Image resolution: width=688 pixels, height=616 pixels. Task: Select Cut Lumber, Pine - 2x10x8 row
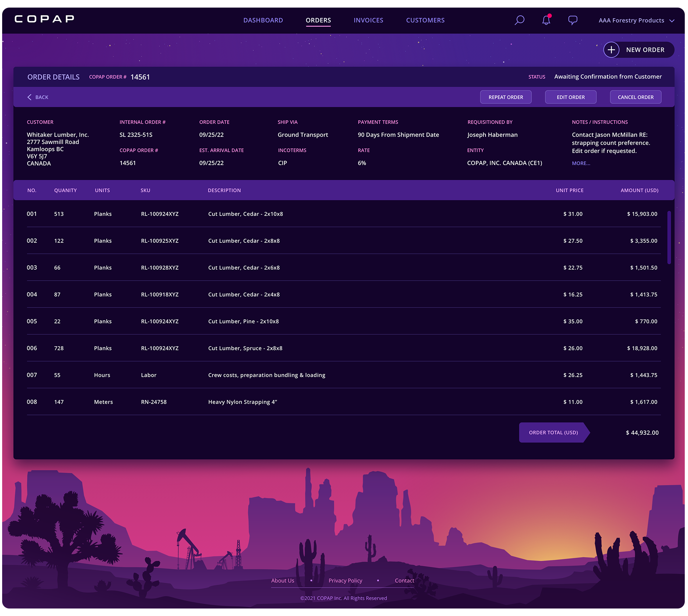(344, 321)
